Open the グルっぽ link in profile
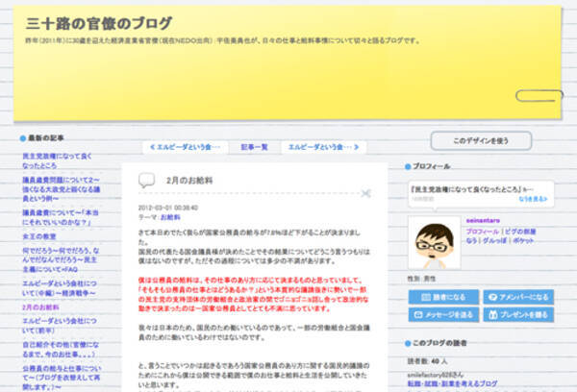577x392 pixels. point(493,241)
